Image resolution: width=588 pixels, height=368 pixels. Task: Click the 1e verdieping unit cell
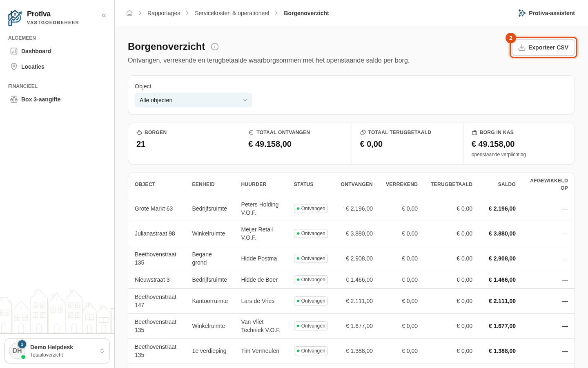click(x=209, y=351)
